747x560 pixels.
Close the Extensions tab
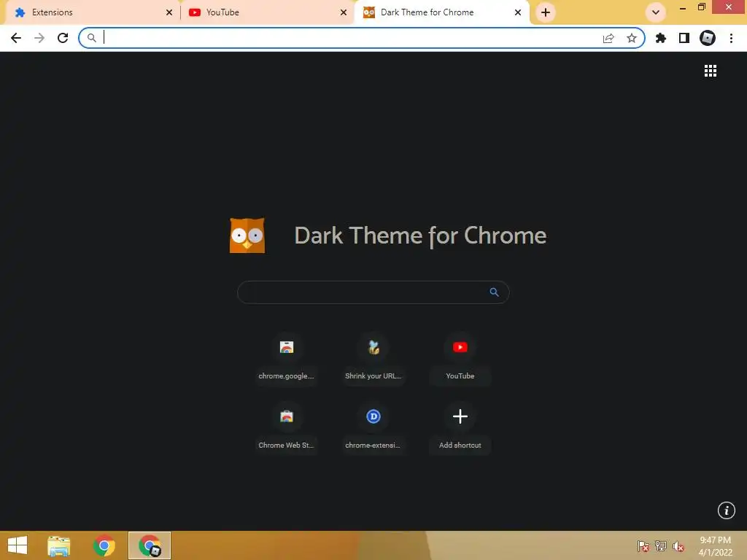tap(169, 12)
